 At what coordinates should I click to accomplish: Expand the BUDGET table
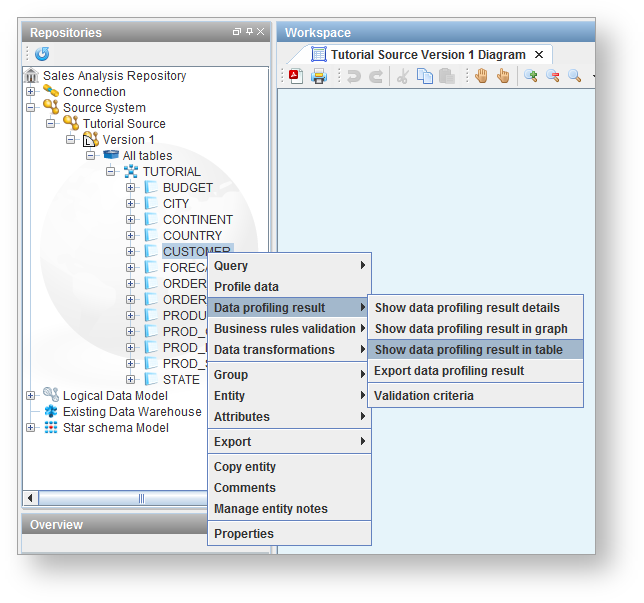coord(131,187)
